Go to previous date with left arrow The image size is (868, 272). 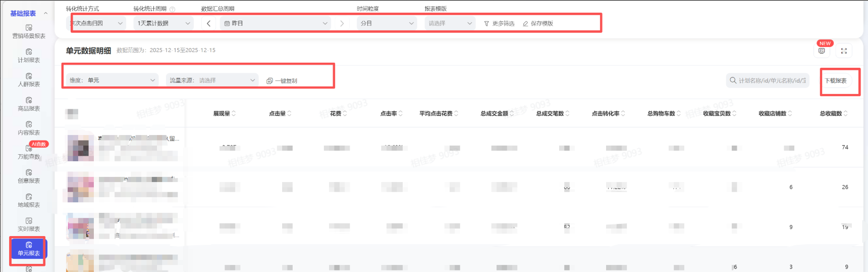click(x=208, y=23)
